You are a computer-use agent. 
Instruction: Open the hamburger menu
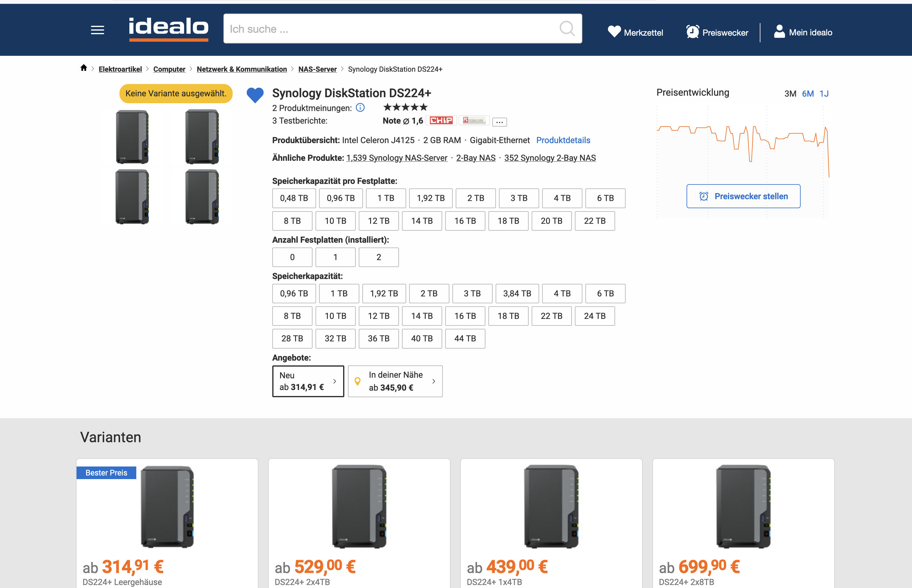[x=98, y=30]
